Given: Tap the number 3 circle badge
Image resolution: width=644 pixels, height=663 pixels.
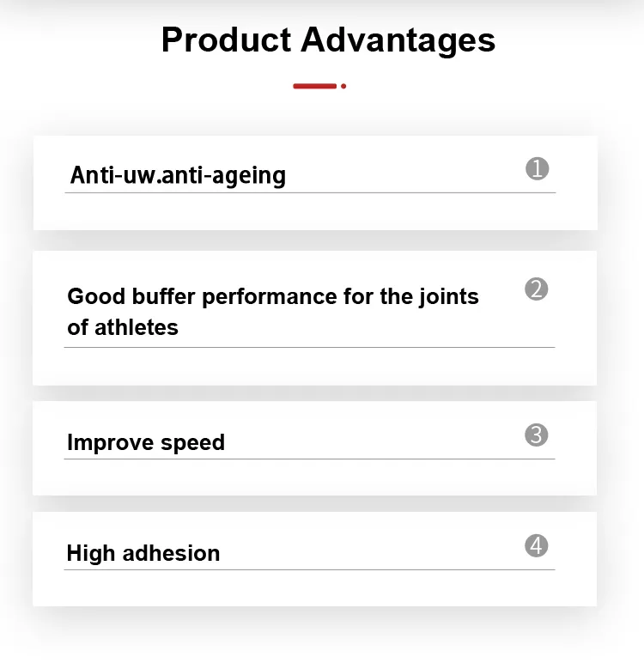Looking at the screenshot, I should 536,435.
